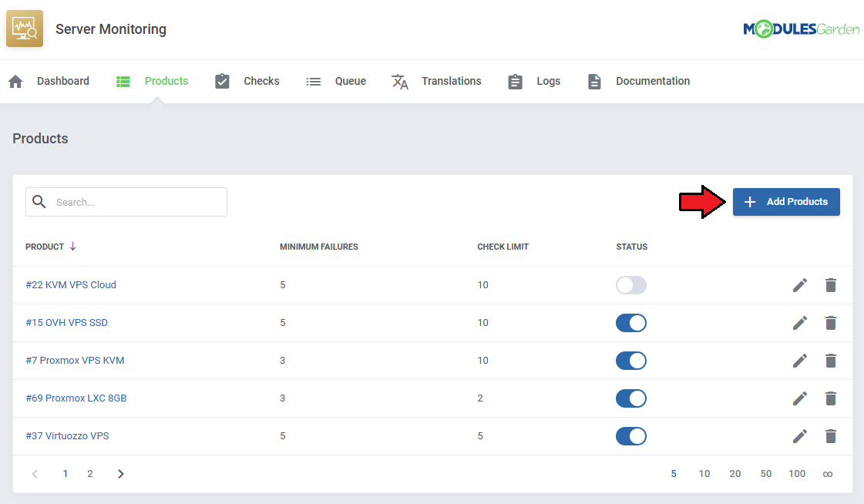864x504 pixels.
Task: Open #37 Virtuozzo VPS product link
Action: 67,435
